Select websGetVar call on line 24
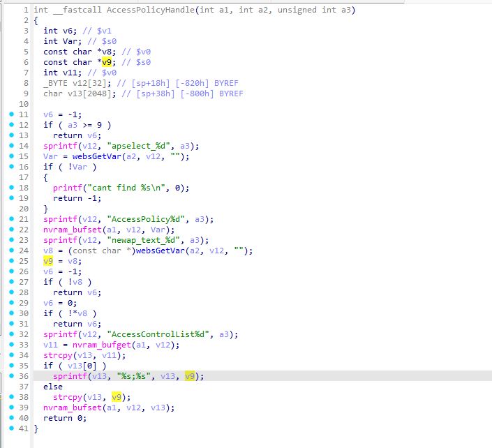 pyautogui.click(x=160, y=251)
